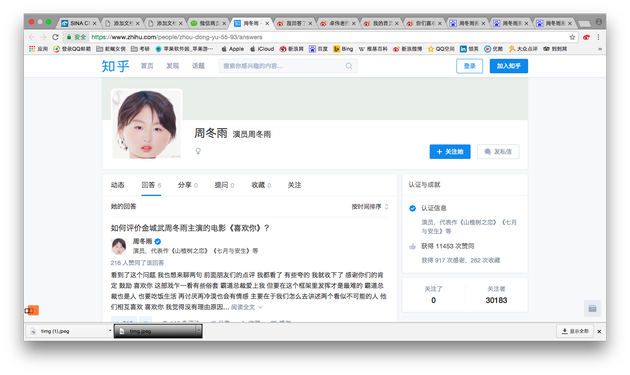Open the Chrome three-dot menu
The height and width of the screenshot is (375, 630).
pyautogui.click(x=598, y=37)
